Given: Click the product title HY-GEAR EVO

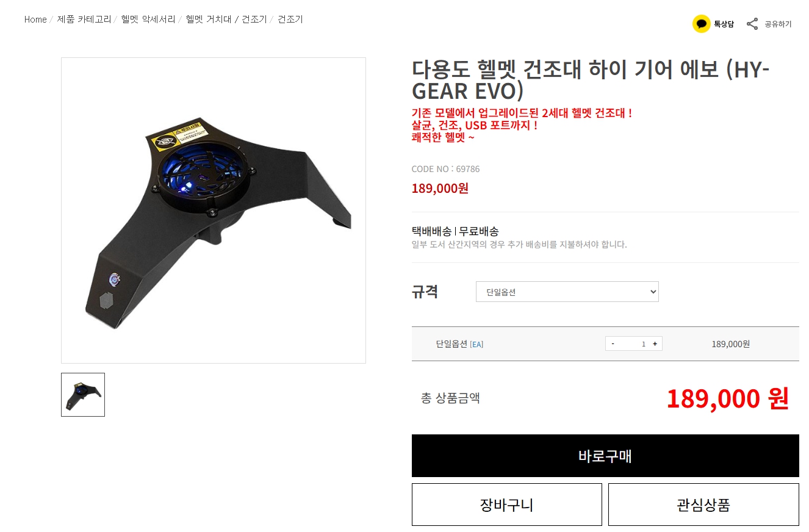Looking at the screenshot, I should 591,80.
